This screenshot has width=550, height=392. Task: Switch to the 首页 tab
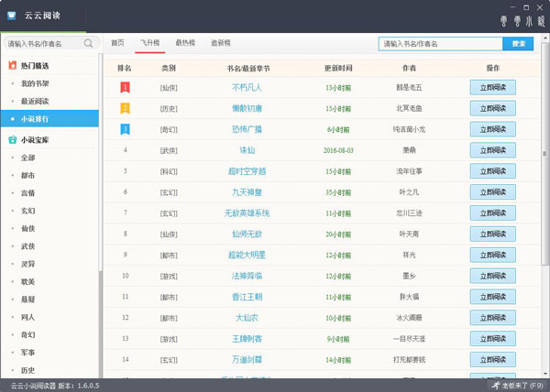tap(117, 43)
